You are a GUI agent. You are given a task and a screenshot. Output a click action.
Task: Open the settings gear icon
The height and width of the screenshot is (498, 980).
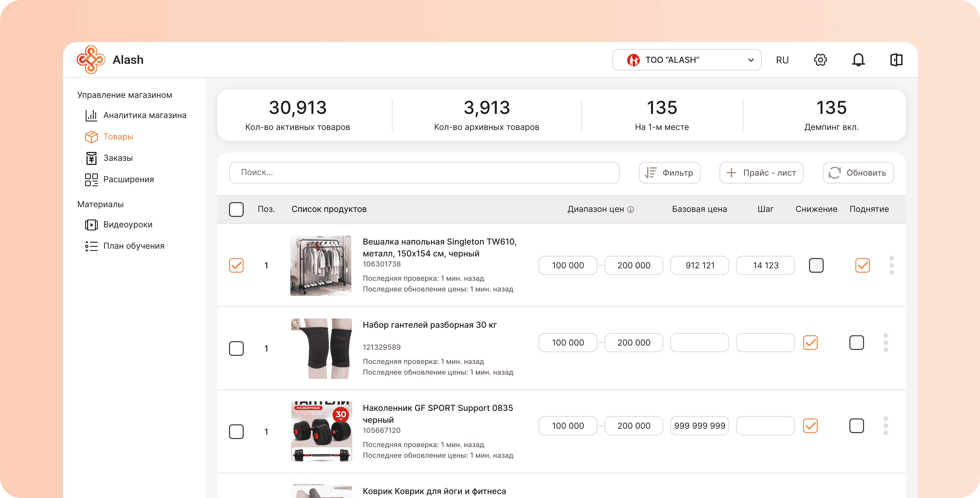pos(820,60)
